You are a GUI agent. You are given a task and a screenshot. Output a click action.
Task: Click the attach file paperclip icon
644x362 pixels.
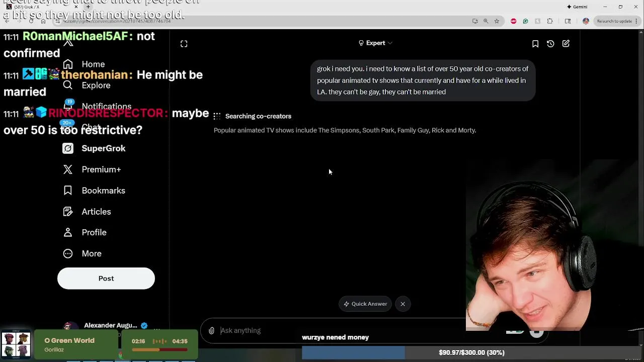click(211, 330)
